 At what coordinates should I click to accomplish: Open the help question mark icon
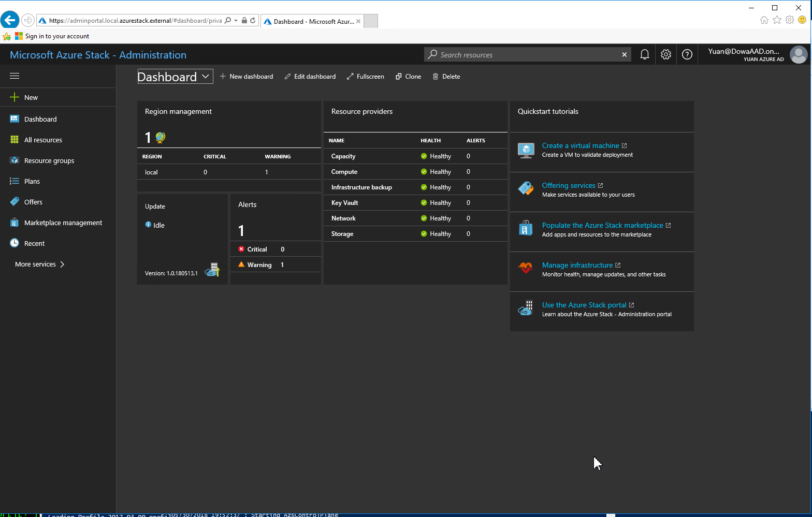coord(687,54)
